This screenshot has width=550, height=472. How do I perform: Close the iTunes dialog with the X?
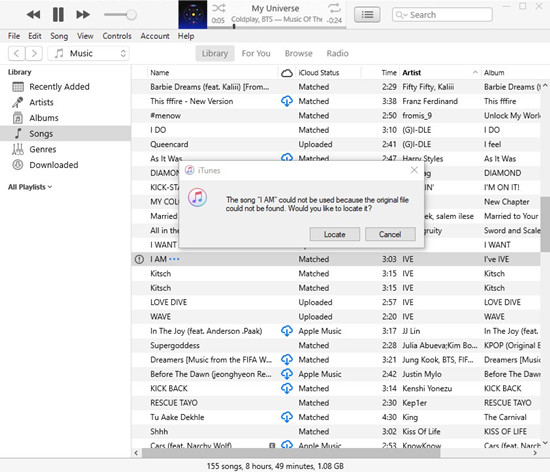[x=414, y=170]
